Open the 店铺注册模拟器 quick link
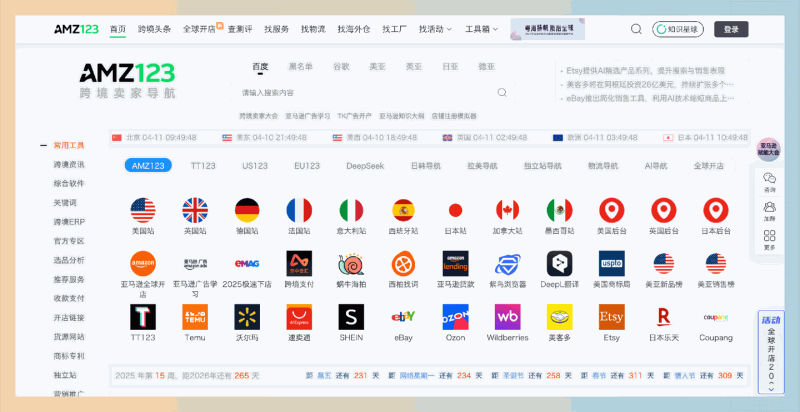 454,116
